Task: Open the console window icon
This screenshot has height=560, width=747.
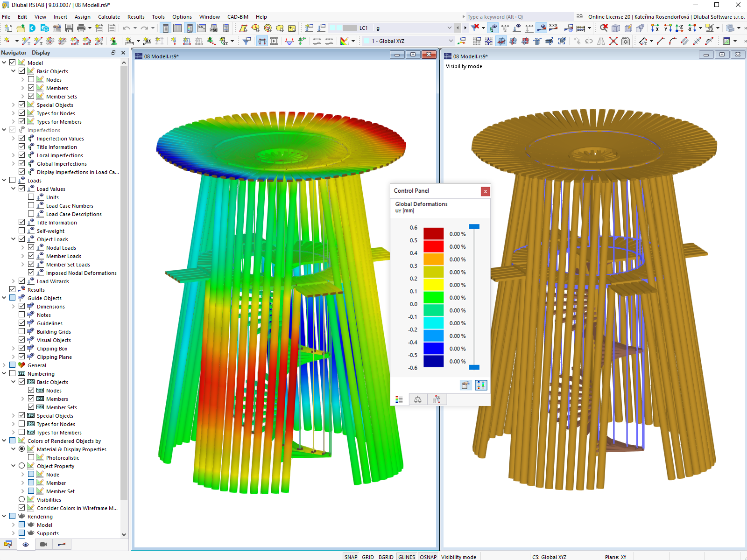Action: (x=202, y=28)
